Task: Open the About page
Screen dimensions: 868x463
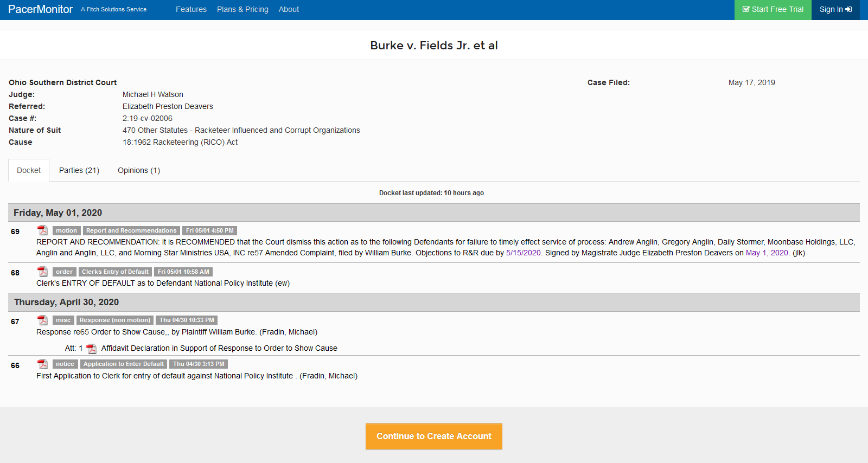Action: 289,9
